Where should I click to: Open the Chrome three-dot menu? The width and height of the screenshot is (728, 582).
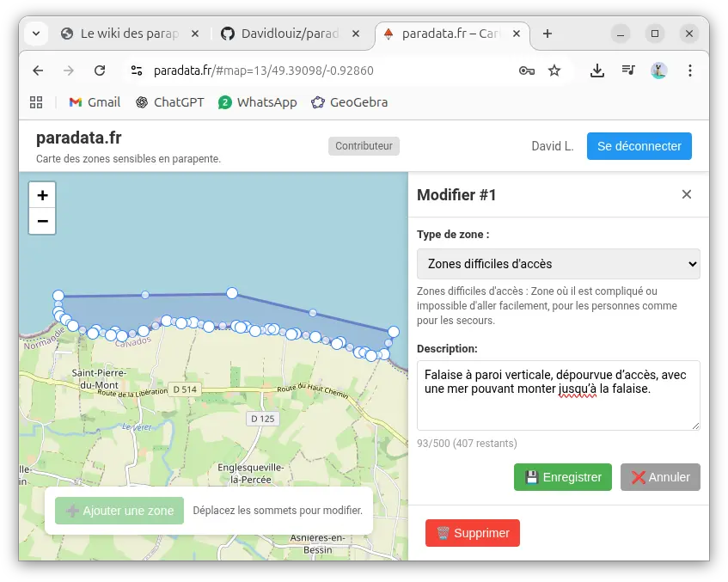(690, 70)
